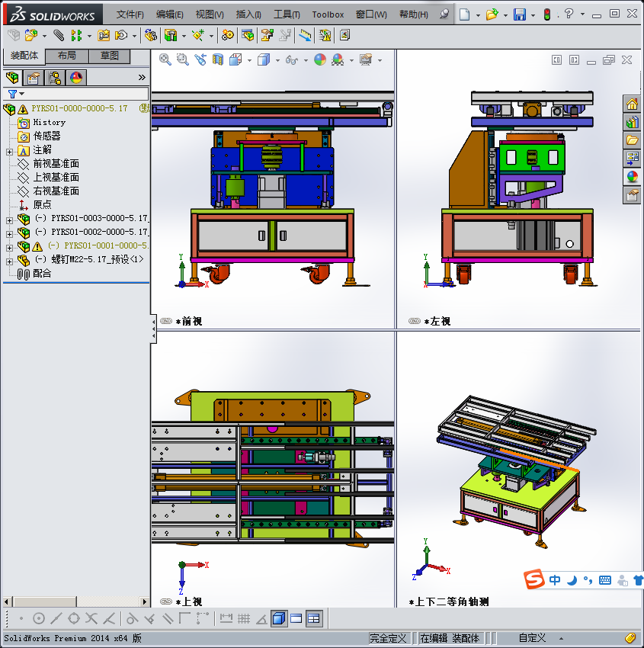This screenshot has width=644, height=648.
Task: Open the Linear Component Pattern dropdown arrow
Action: [89, 37]
